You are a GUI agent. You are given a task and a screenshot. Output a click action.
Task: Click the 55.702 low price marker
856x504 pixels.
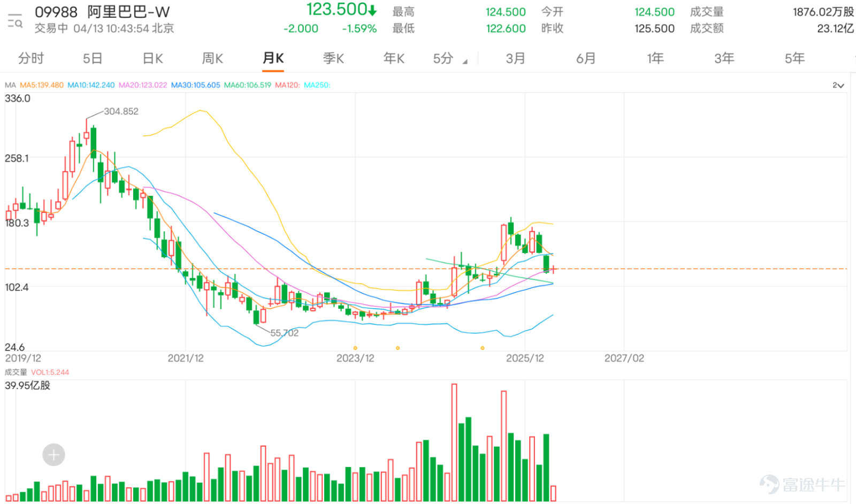tap(284, 333)
